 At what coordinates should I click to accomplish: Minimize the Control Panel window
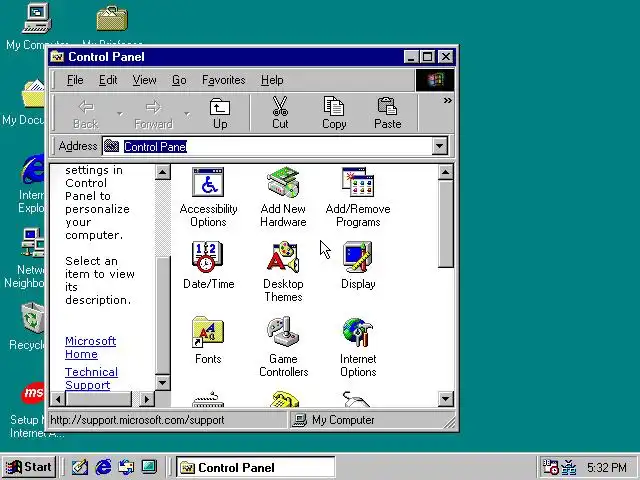411,57
